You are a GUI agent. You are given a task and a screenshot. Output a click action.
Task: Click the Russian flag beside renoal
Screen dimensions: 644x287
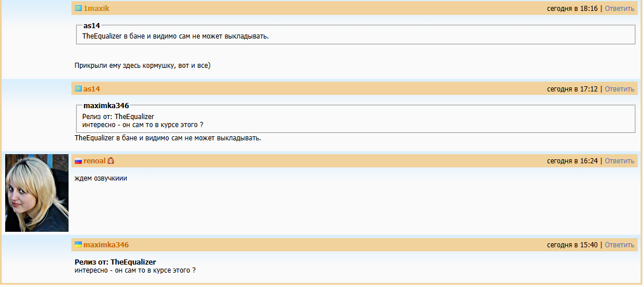tap(78, 162)
